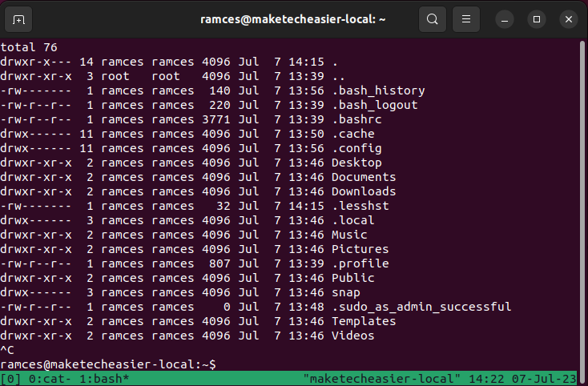Click size 140 in the .bash_history row

point(219,90)
